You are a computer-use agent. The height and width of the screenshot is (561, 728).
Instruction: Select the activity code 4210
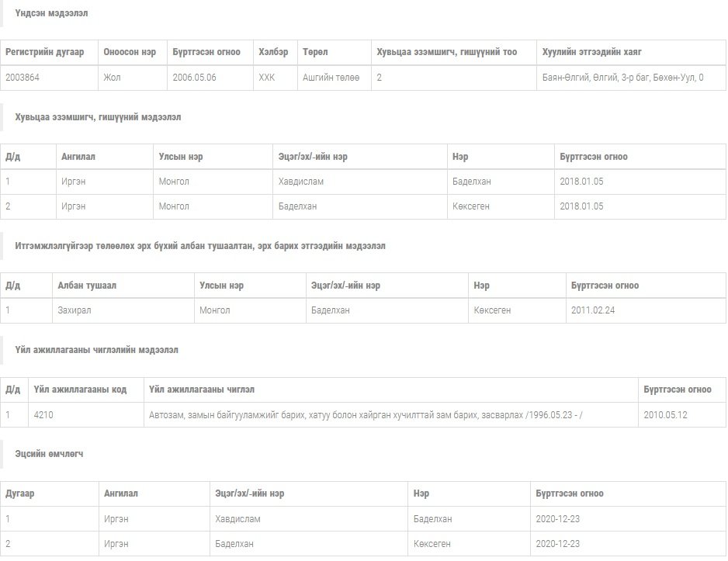(x=43, y=415)
